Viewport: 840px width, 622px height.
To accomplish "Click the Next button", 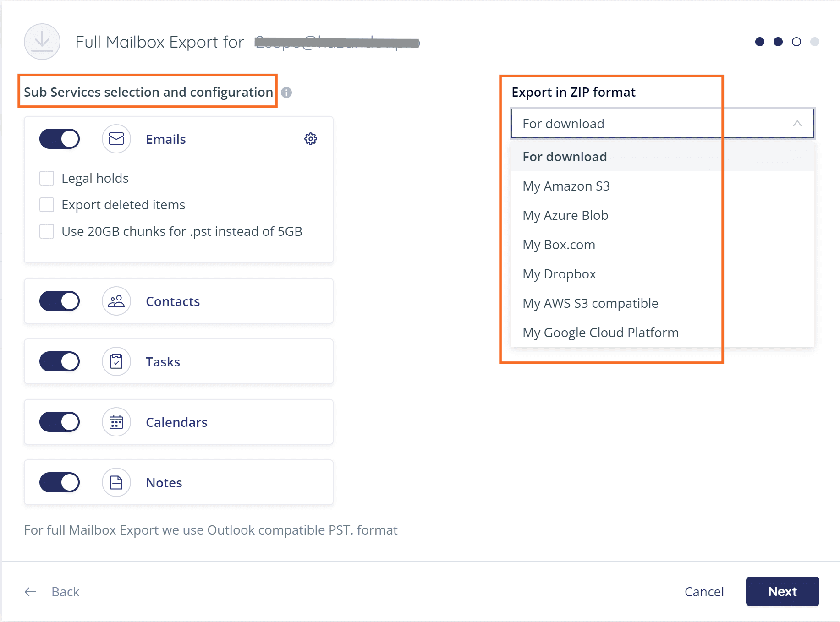I will 782,591.
